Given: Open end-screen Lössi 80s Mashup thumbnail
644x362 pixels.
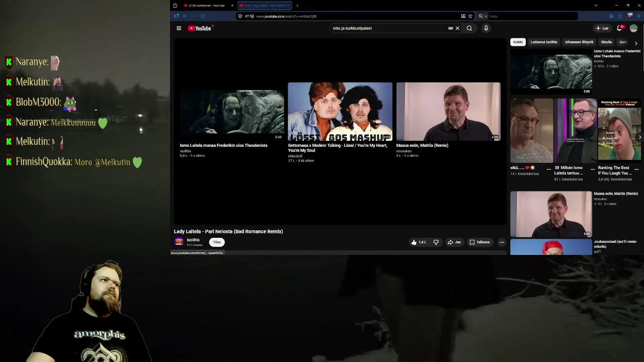Looking at the screenshot, I should point(340,111).
